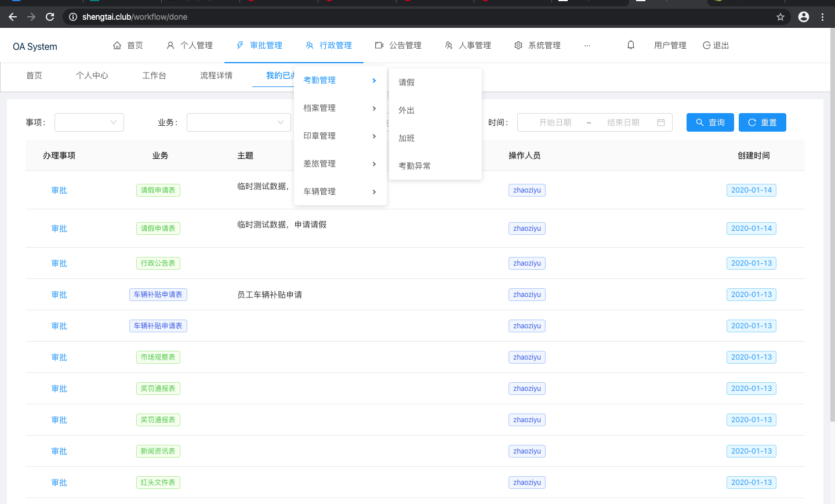
Task: Open the 事项 dropdown selector
Action: click(89, 122)
